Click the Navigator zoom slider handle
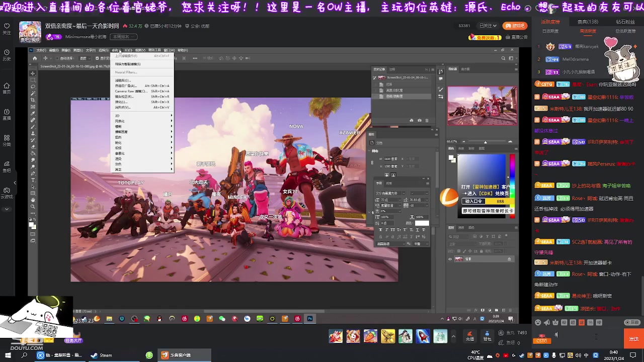644x362 pixels. (x=485, y=142)
